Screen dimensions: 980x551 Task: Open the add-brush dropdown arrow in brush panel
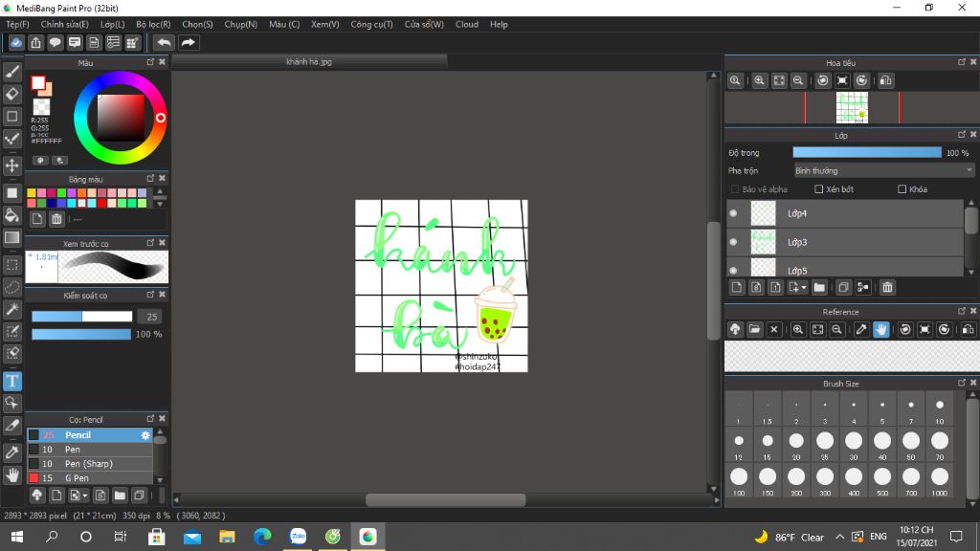click(85, 496)
